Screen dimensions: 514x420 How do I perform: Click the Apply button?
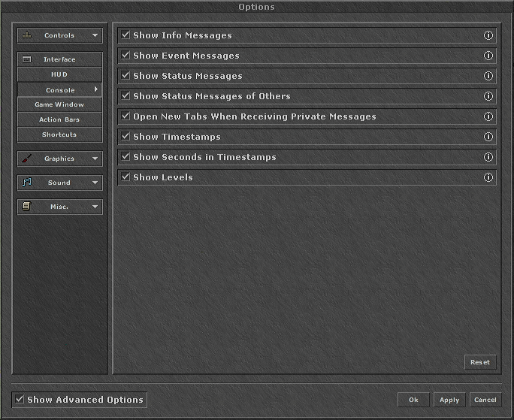point(449,400)
